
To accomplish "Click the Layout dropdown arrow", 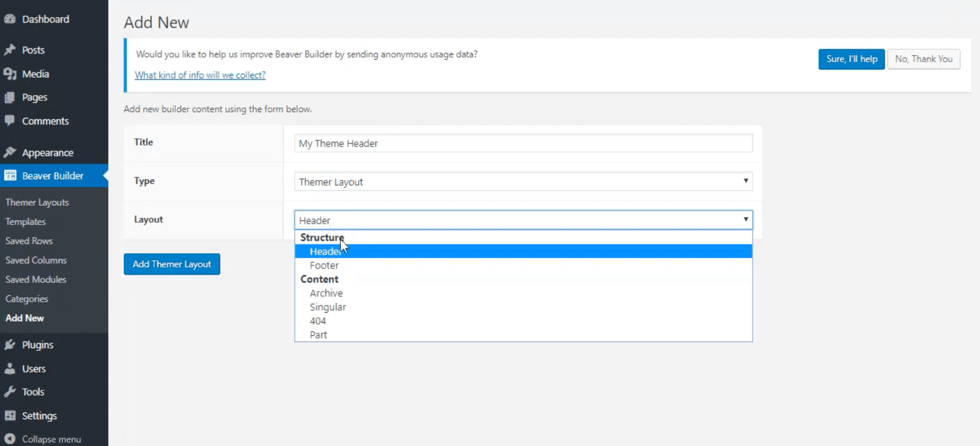I will [745, 220].
